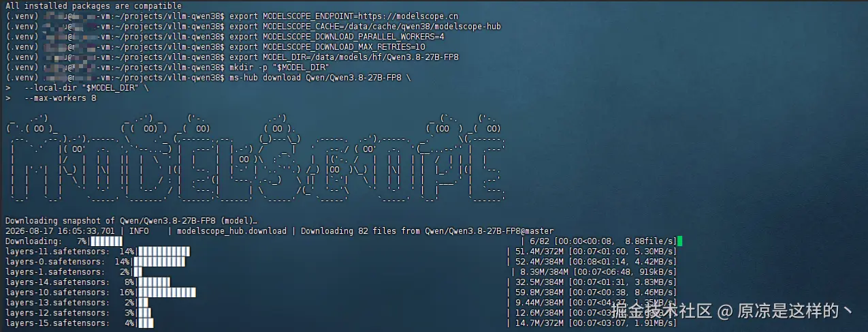Click the mkdir -p "$MODEL_DIR" command
Screen dimensions: 868x332
(280, 67)
